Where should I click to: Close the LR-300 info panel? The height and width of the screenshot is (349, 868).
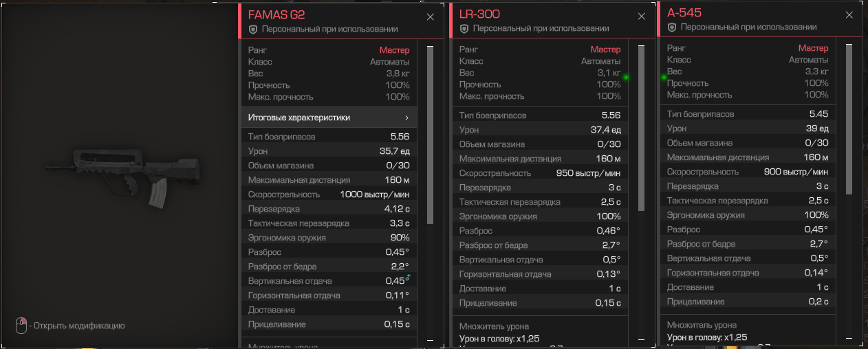click(642, 16)
